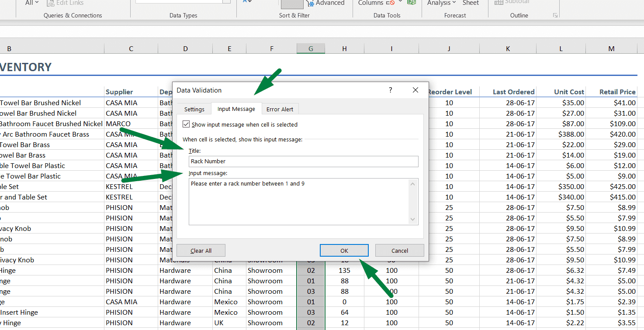Click the input message box scroll-up arrow
This screenshot has width=644, height=330.
[x=413, y=184]
